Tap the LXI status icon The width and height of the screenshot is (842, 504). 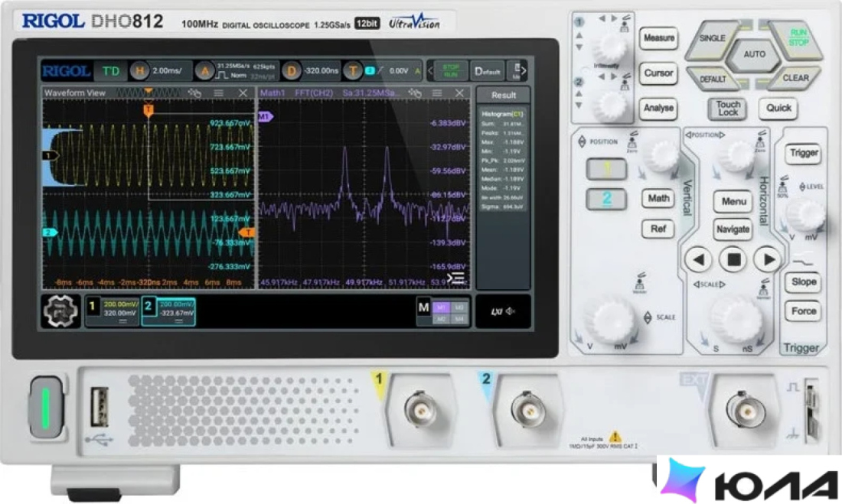[496, 311]
